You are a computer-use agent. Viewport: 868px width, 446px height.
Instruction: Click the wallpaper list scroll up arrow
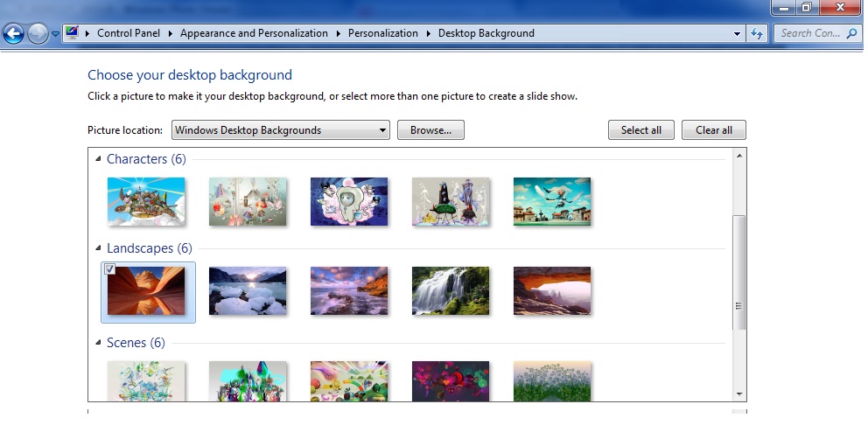pyautogui.click(x=739, y=156)
